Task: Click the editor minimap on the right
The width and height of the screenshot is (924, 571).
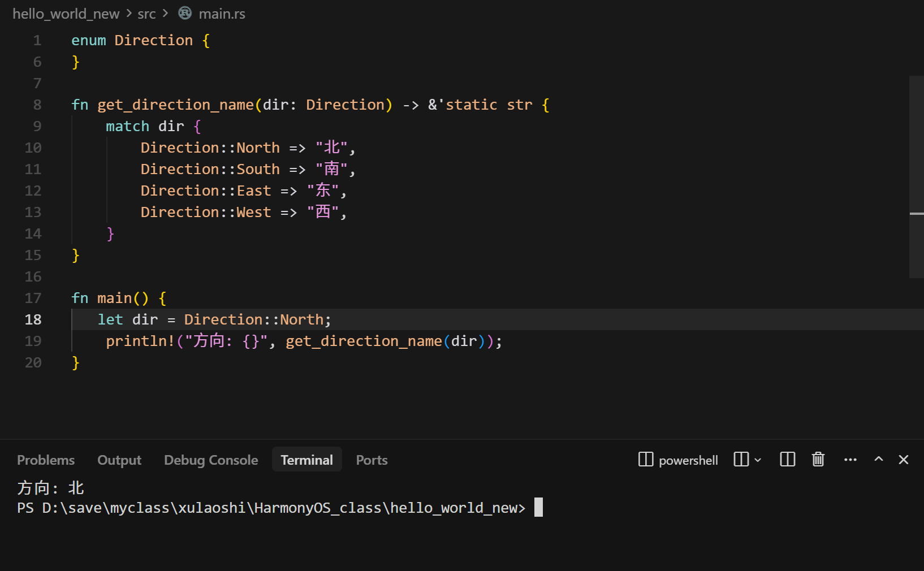Action: pyautogui.click(x=916, y=176)
